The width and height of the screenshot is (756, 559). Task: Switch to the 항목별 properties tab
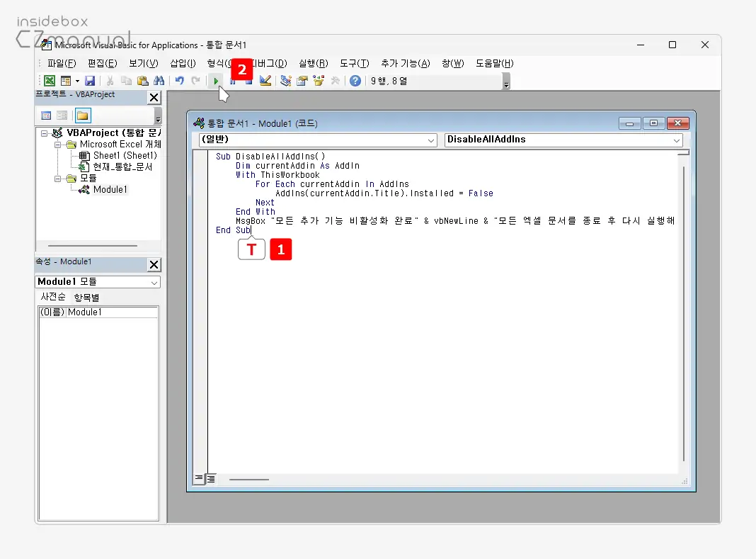[x=86, y=298]
